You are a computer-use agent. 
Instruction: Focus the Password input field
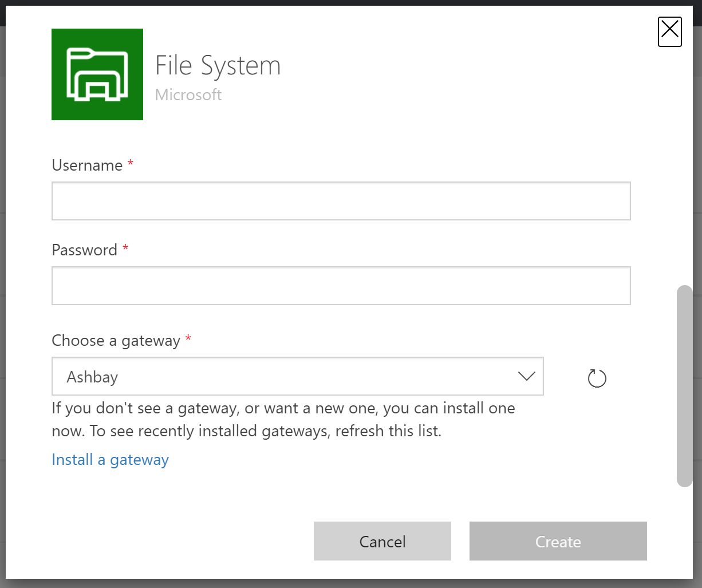pyautogui.click(x=341, y=286)
